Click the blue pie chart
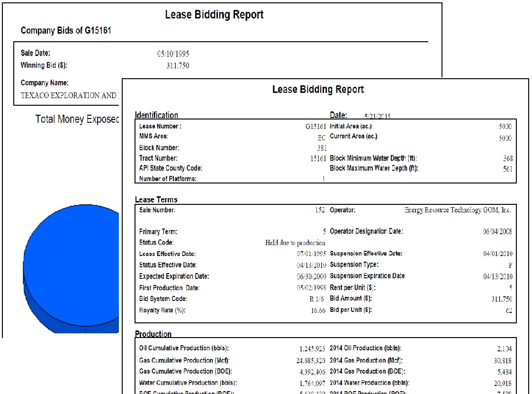The height and width of the screenshot is (394, 532). [x=71, y=268]
